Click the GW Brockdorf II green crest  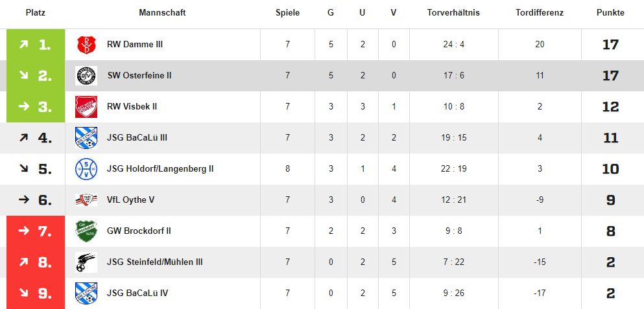pos(86,231)
